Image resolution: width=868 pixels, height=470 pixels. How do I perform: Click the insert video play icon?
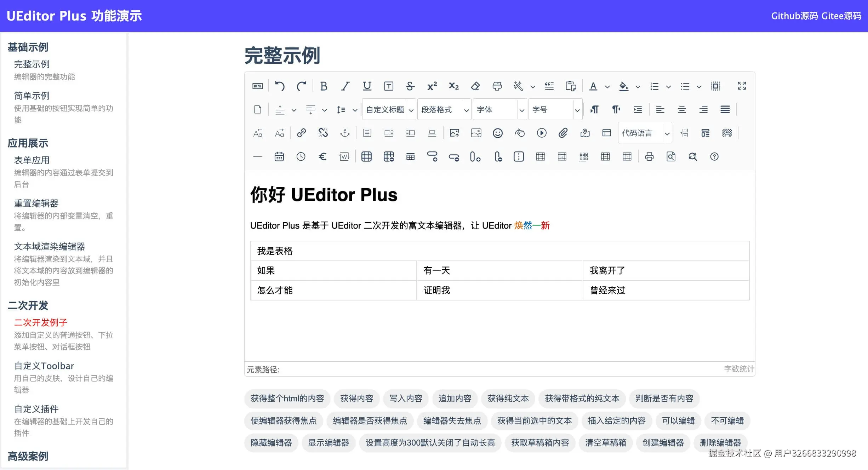(x=542, y=133)
